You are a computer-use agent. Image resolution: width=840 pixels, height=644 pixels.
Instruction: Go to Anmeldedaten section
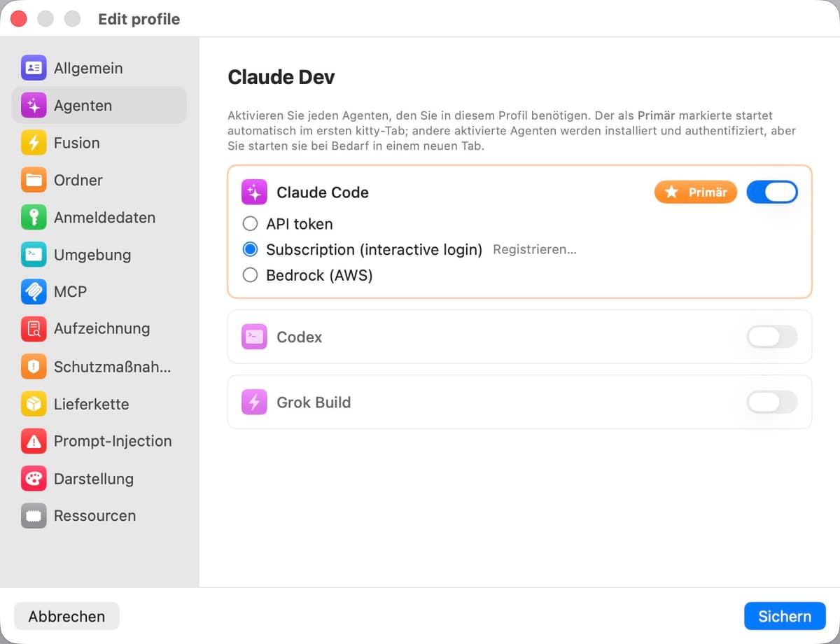99,218
